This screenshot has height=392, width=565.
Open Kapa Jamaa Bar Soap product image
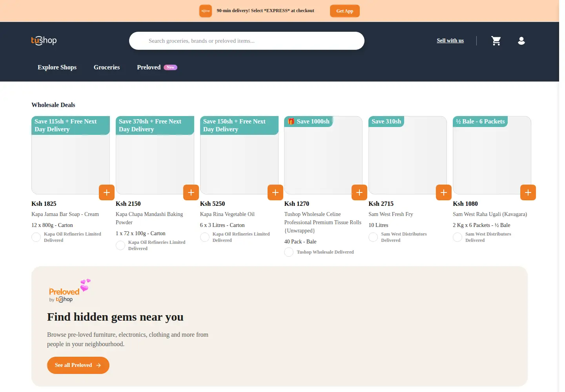(71, 155)
